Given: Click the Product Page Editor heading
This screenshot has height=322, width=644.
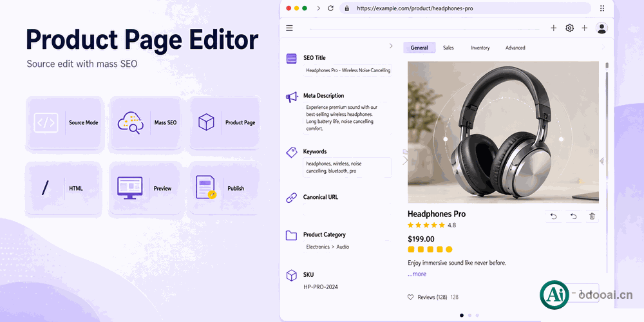Looking at the screenshot, I should click(x=142, y=40).
